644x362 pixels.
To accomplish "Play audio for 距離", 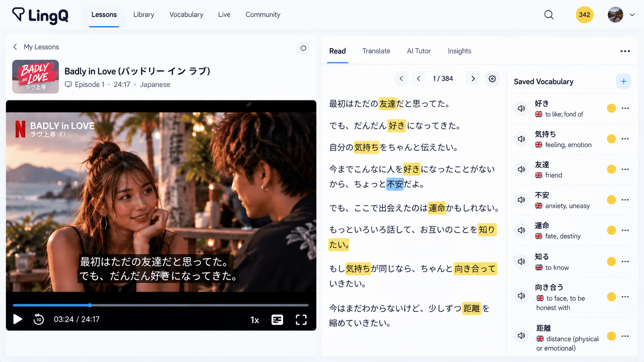I will (x=522, y=335).
